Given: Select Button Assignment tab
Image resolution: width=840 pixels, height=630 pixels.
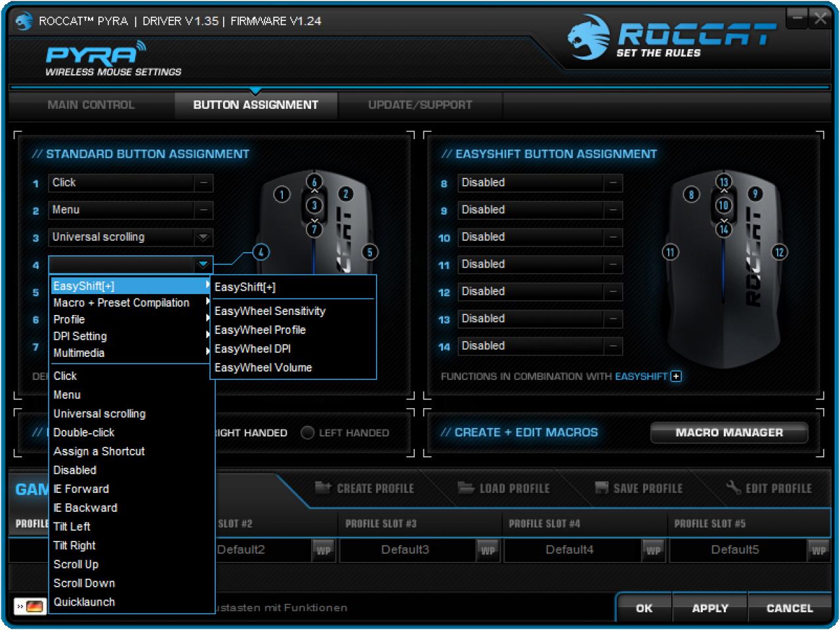Looking at the screenshot, I should [256, 105].
